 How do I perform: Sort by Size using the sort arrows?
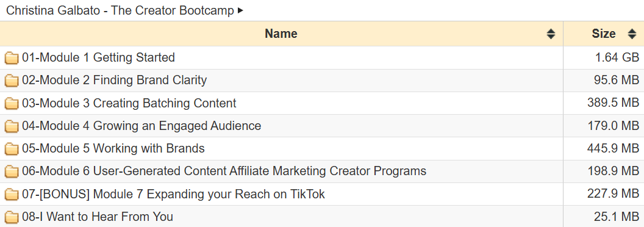click(x=632, y=34)
